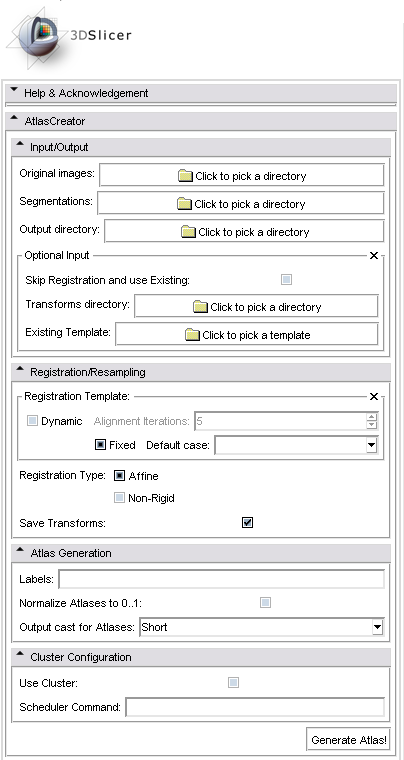
Task: Open Segmentations directory folder picker
Action: 185,204
